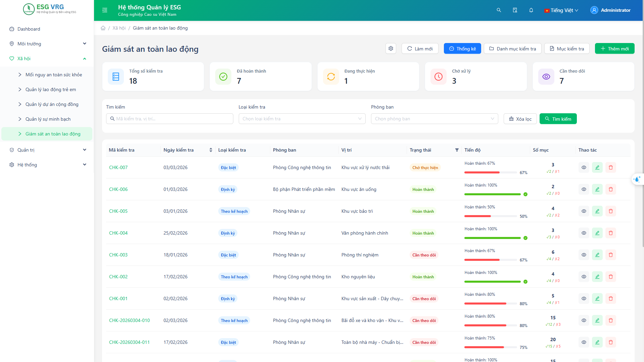Click the document report icon in the header
The image size is (644, 362).
tap(515, 10)
